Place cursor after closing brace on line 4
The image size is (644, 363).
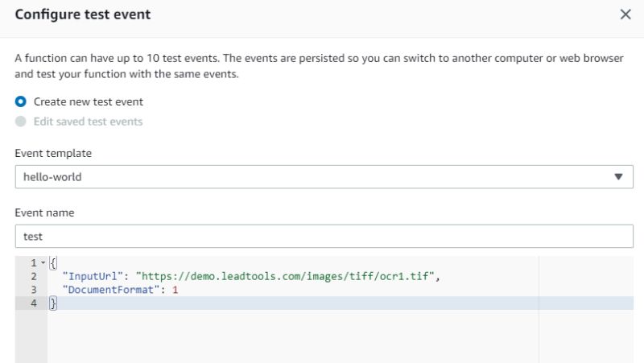(57, 303)
